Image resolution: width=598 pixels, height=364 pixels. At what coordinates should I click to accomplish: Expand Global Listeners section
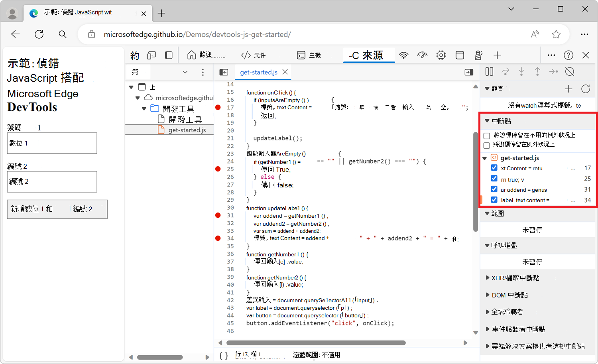pyautogui.click(x=488, y=312)
